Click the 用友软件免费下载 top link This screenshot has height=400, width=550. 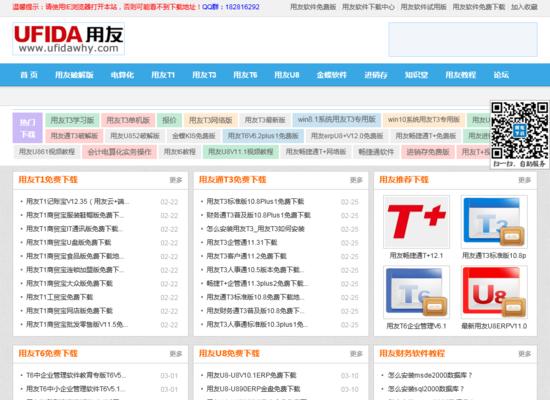478,7
